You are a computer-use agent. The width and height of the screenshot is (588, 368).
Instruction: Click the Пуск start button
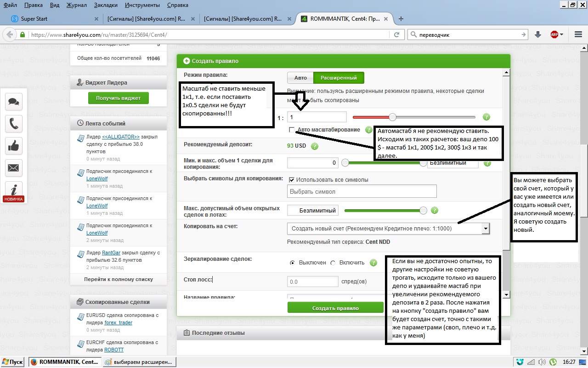click(13, 362)
